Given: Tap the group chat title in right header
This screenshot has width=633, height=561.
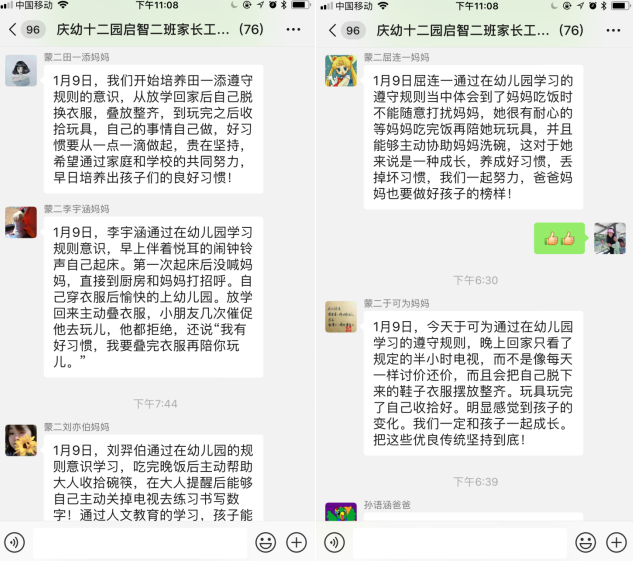Looking at the screenshot, I should coord(480,30).
